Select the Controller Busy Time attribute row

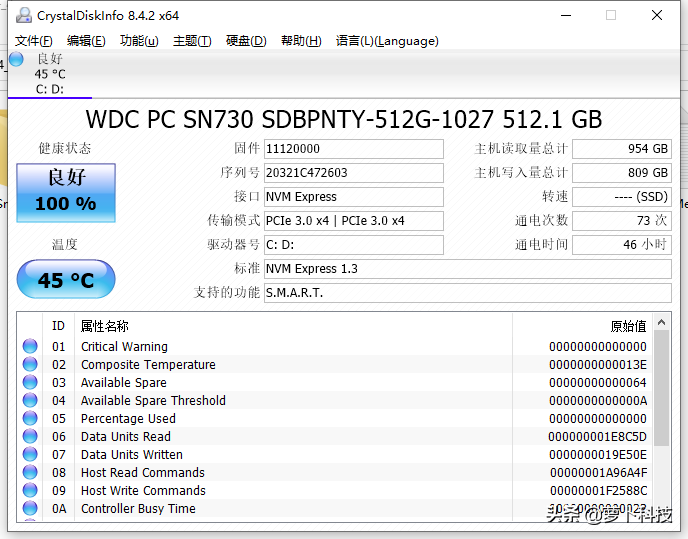click(x=335, y=508)
